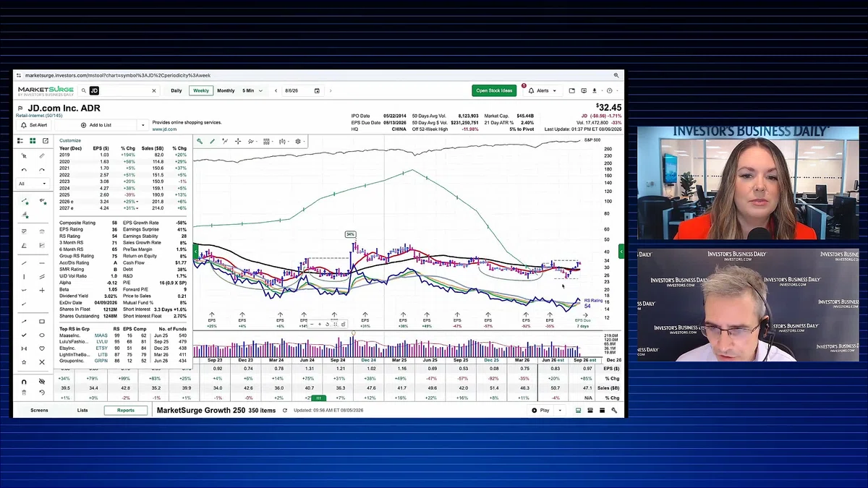Open the video tutorials icon in header
The height and width of the screenshot is (488, 868).
[583, 91]
